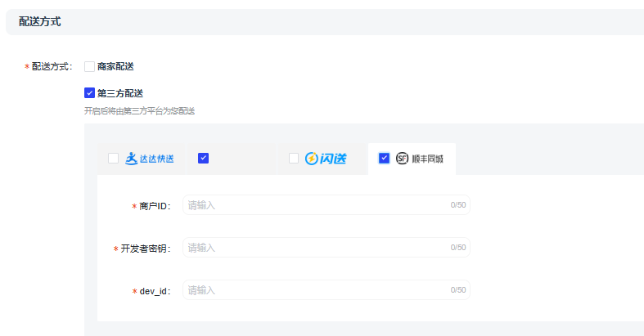Screen dimensions: 644x336
Task: Tick the 达达快送 checkbox
Action: point(113,159)
